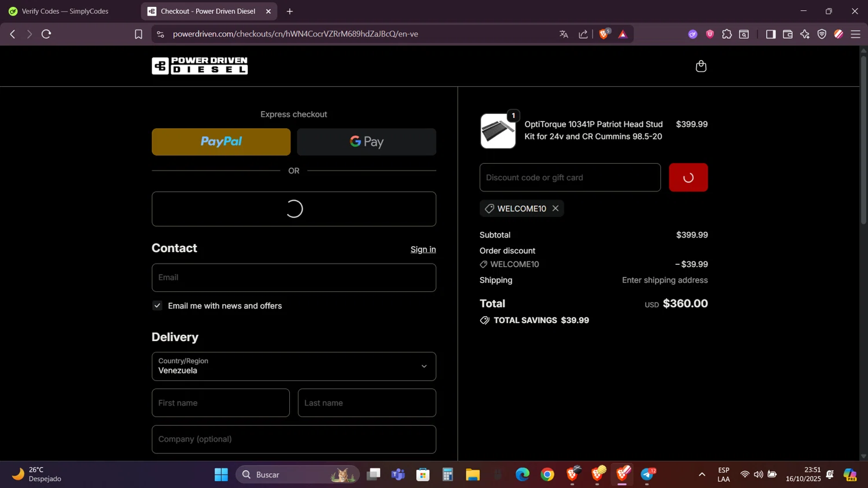Click the Company optional field
This screenshot has height=488, width=868.
(294, 439)
